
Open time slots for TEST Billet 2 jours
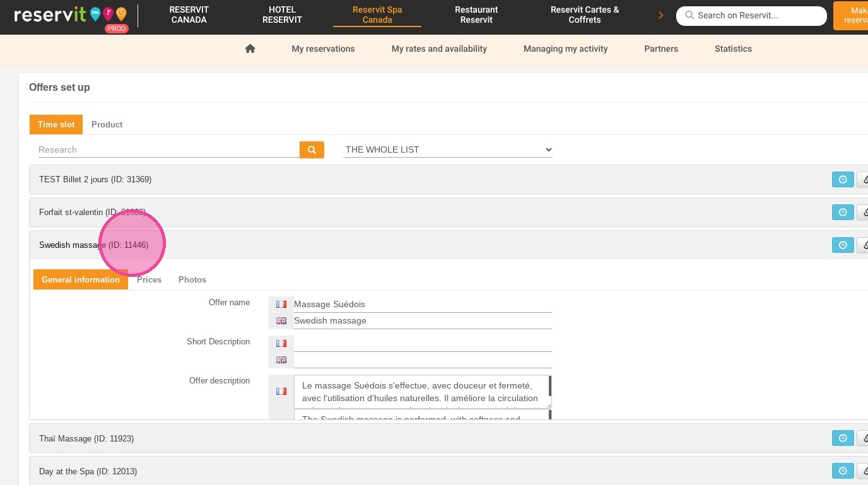click(843, 180)
